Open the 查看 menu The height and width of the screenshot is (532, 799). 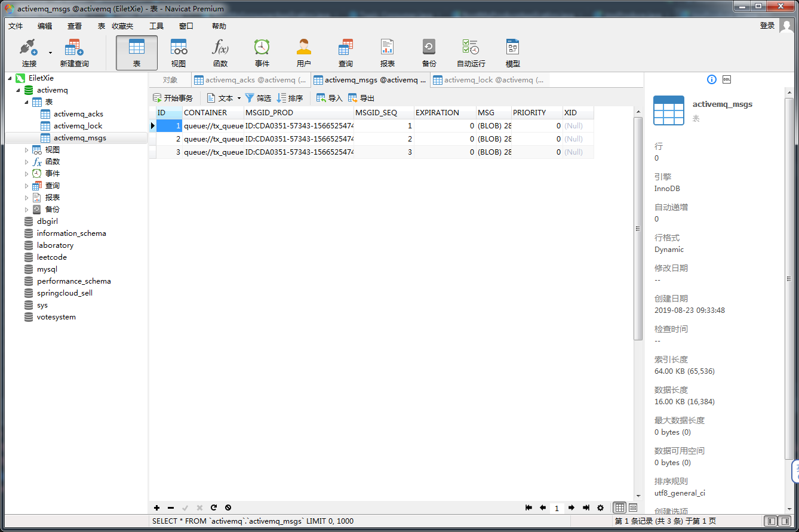75,26
